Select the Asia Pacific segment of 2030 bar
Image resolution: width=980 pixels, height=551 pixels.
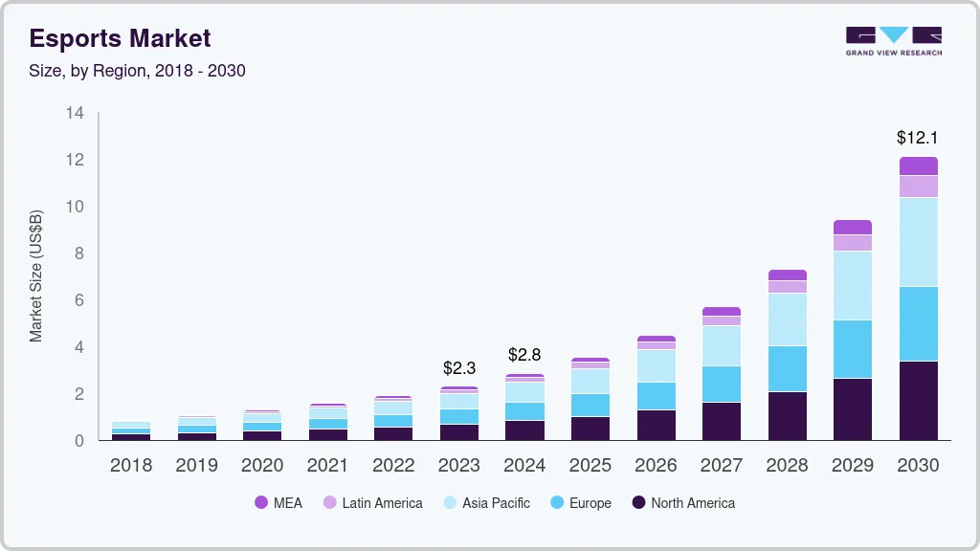click(x=918, y=241)
